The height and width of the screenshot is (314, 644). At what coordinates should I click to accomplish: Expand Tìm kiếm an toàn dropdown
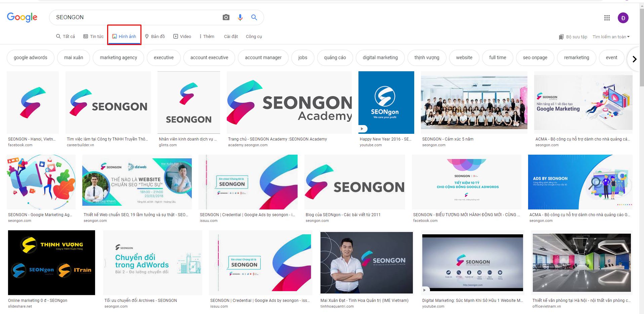pos(611,37)
